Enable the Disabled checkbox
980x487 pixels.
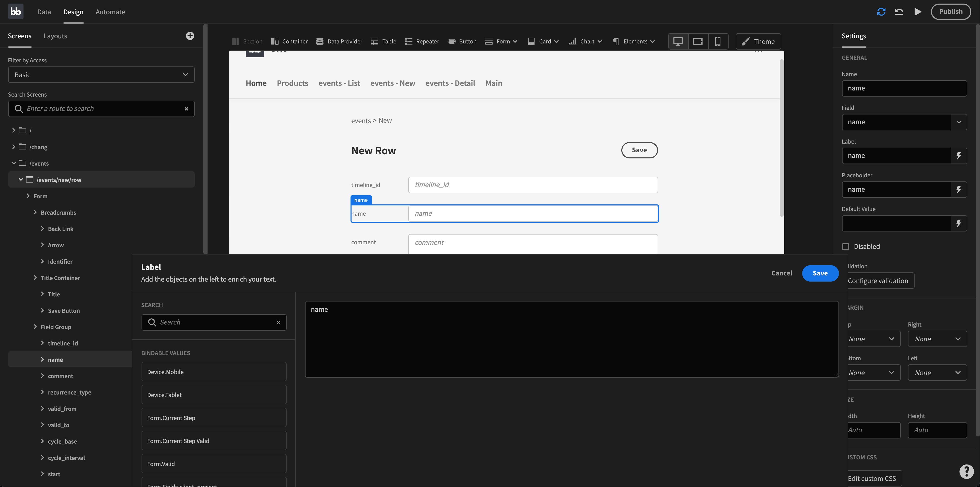pyautogui.click(x=845, y=247)
